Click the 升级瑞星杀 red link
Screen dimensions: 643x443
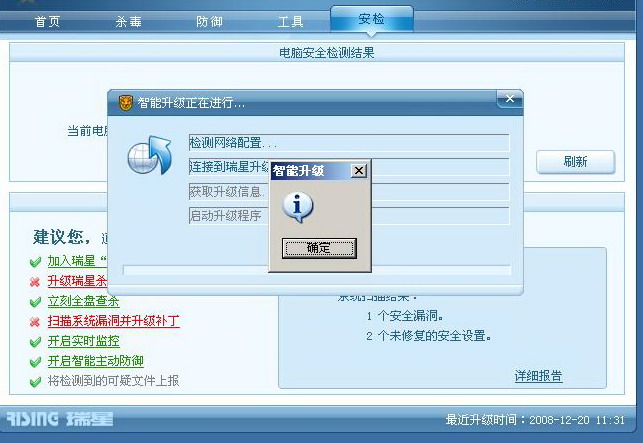(x=77, y=281)
